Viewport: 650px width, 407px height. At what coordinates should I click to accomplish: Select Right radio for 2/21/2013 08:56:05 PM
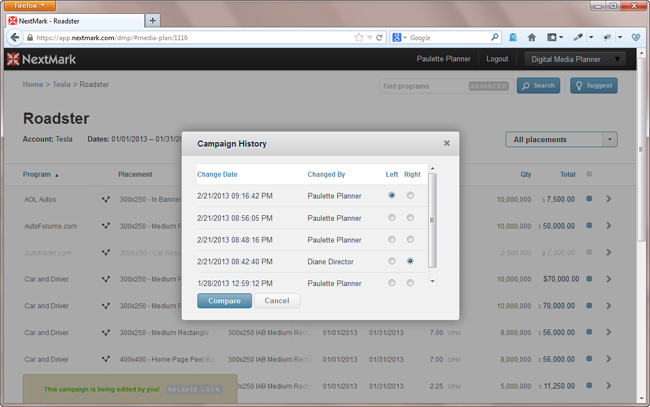point(410,218)
